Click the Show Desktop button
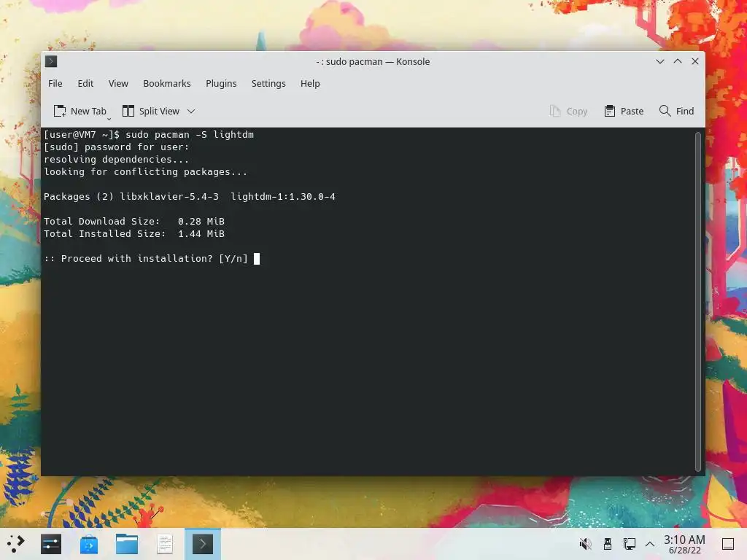The height and width of the screenshot is (560, 747). (728, 544)
